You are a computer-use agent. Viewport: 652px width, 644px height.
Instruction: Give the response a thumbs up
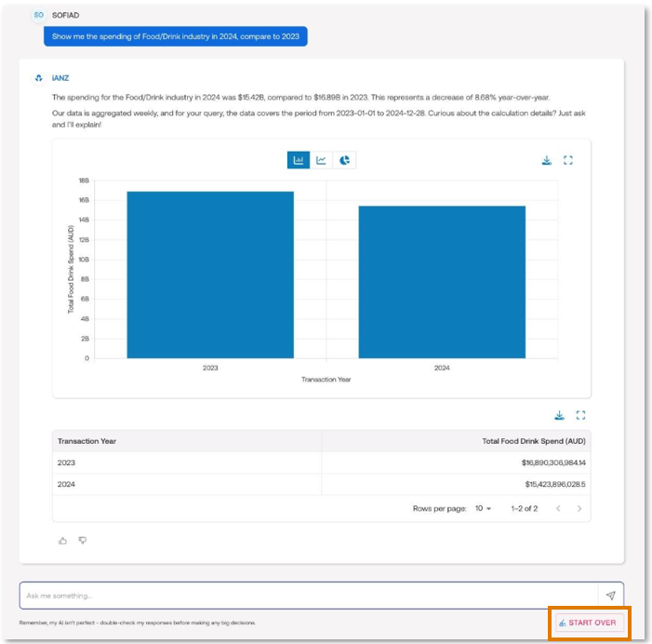point(63,540)
